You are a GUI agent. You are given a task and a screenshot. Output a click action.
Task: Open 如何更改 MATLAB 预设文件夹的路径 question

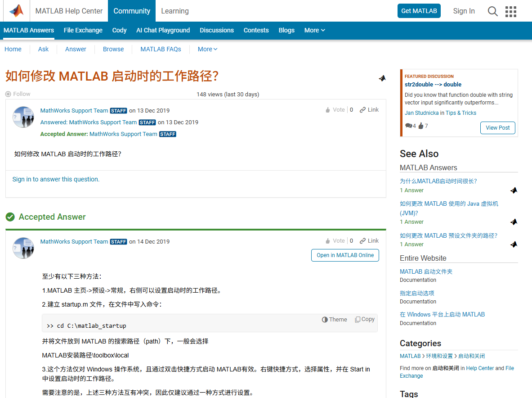[x=448, y=235]
